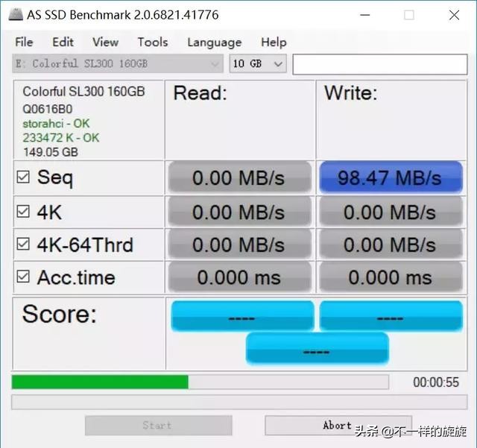Click the Acc.time write 0.000 ms result
This screenshot has width=477, height=448.
pyautogui.click(x=391, y=277)
